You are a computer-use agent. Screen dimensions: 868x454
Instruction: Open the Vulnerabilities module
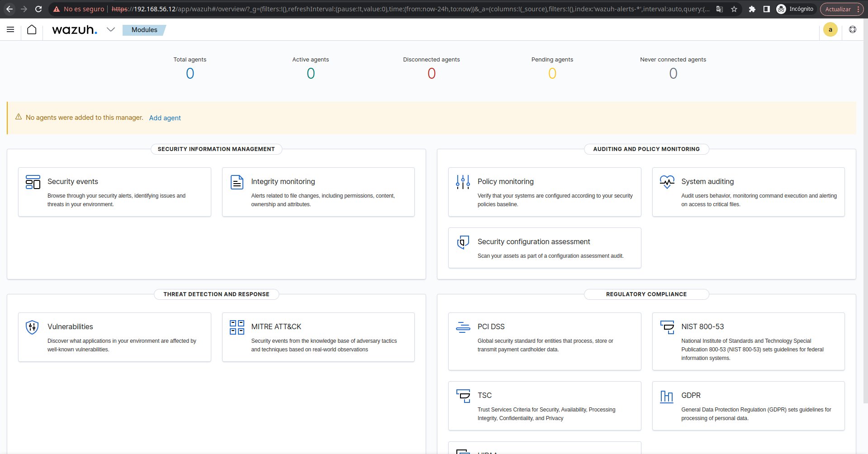click(x=70, y=326)
